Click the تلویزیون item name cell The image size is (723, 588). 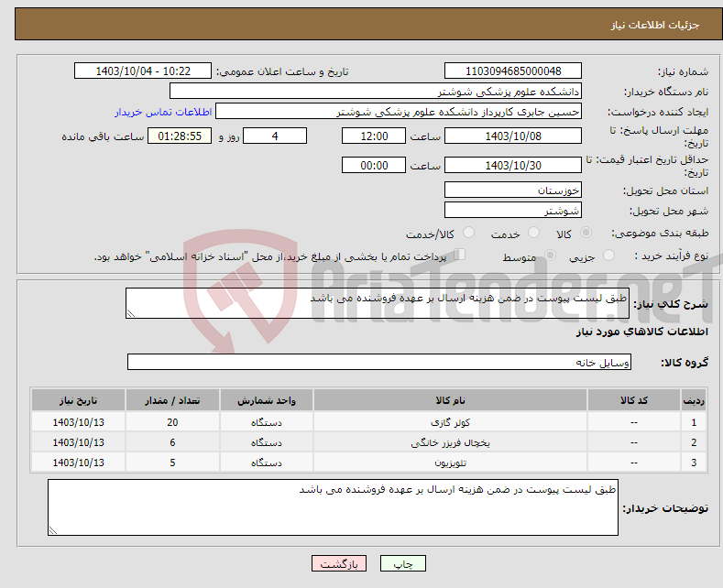coord(450,463)
